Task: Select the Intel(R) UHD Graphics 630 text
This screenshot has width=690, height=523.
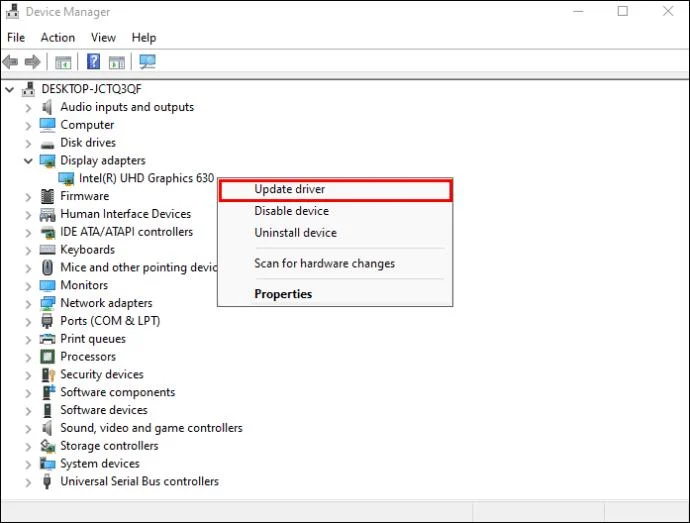Action: point(147,178)
